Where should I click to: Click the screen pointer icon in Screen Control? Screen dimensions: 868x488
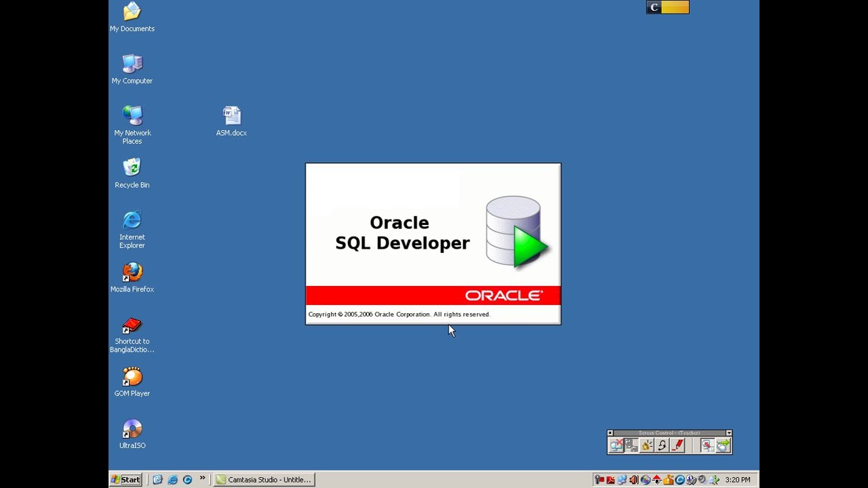point(708,445)
